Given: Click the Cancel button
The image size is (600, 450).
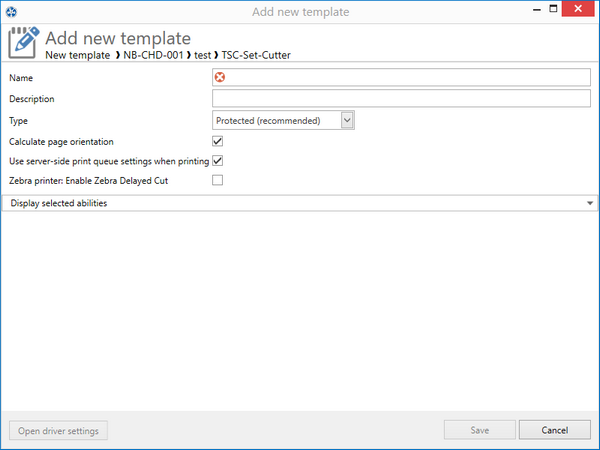Looking at the screenshot, I should (x=554, y=430).
